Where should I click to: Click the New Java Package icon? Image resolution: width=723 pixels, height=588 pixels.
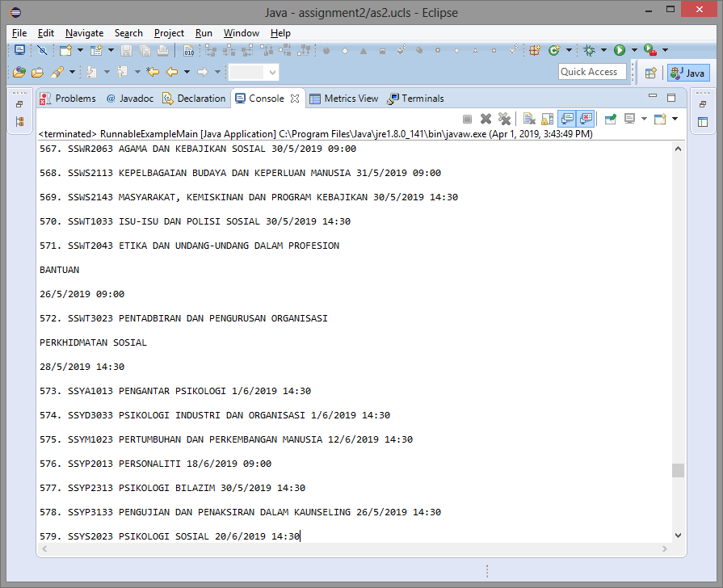click(x=535, y=50)
